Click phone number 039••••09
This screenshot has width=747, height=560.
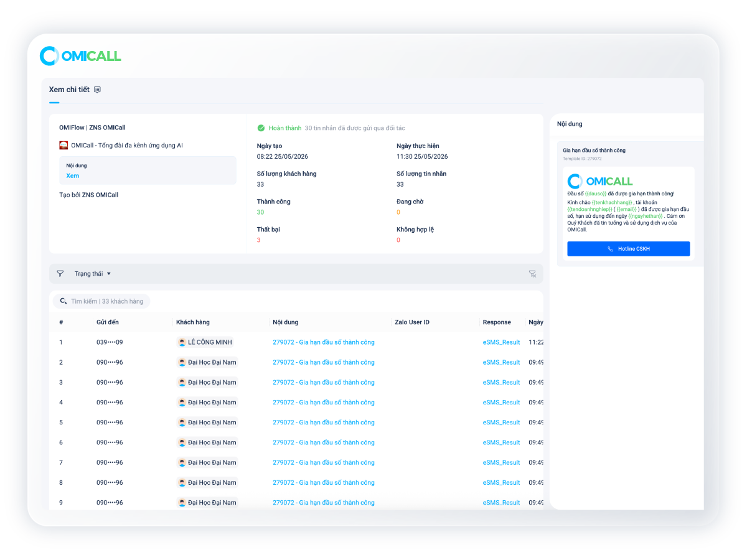(x=110, y=342)
